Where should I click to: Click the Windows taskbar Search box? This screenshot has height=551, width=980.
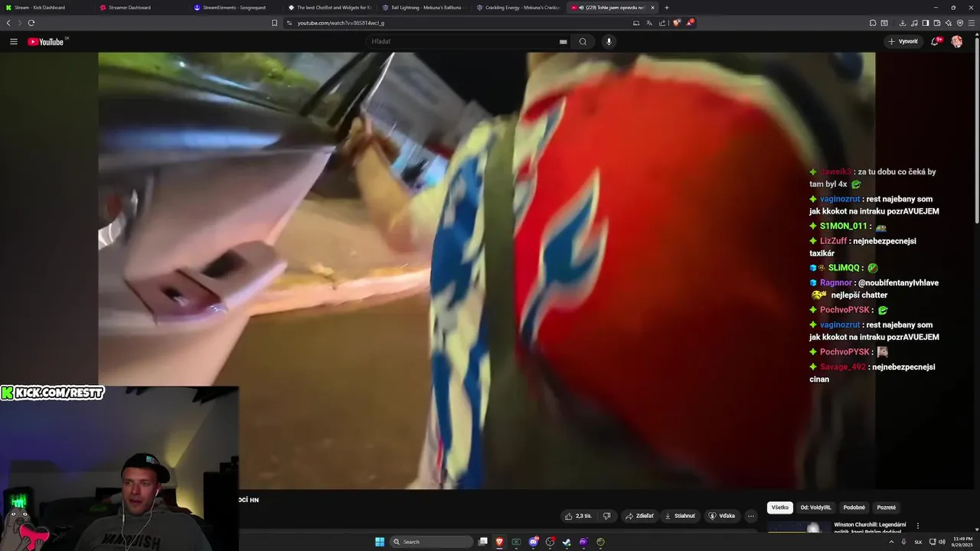point(432,542)
